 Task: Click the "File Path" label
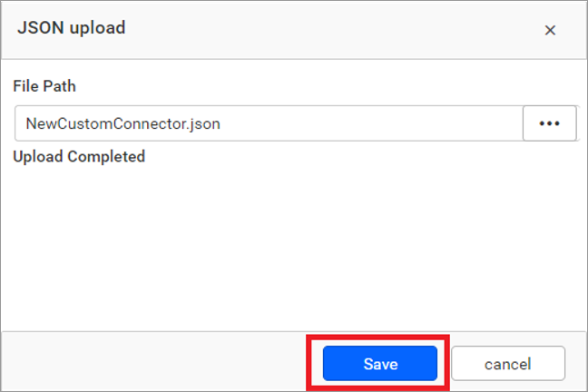coord(44,86)
